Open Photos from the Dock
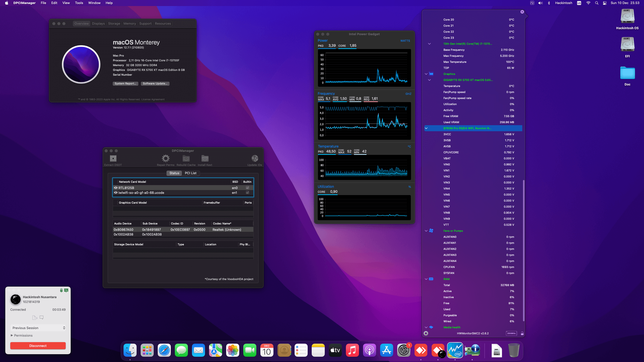 point(233,350)
